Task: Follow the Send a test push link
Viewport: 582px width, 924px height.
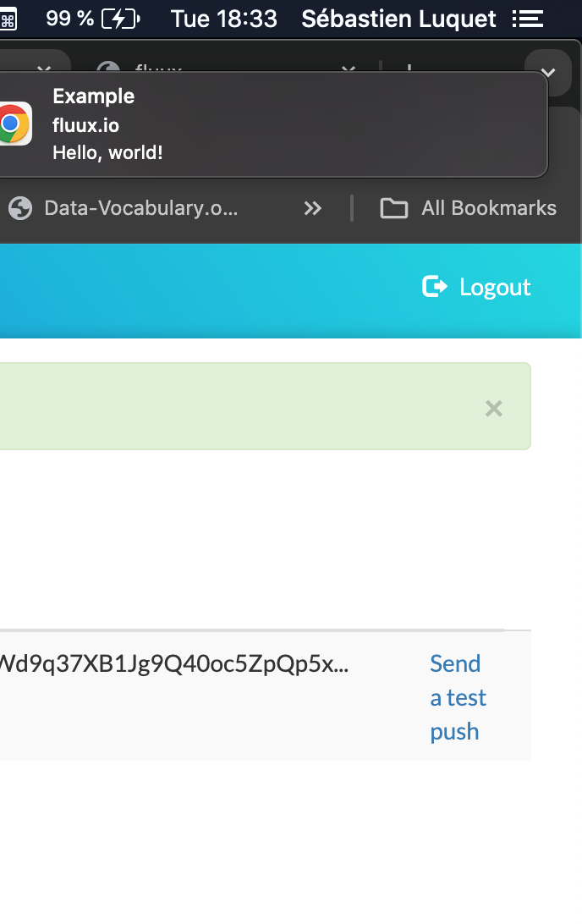Action: [456, 697]
